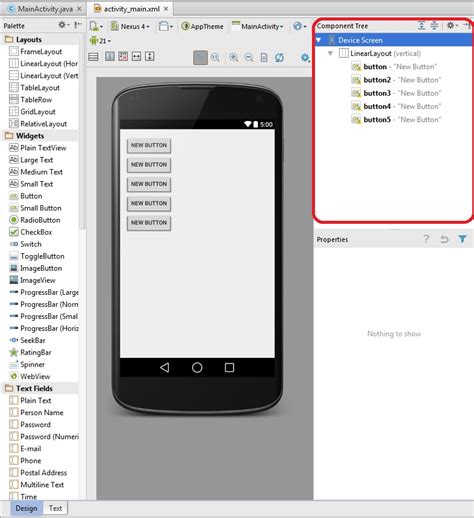
Task: Click the phone Recents square icon
Action: click(229, 367)
